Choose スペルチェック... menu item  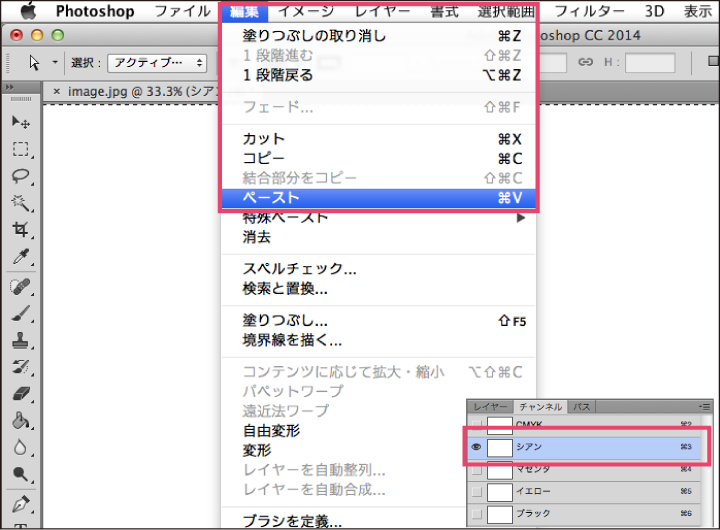coord(378,268)
